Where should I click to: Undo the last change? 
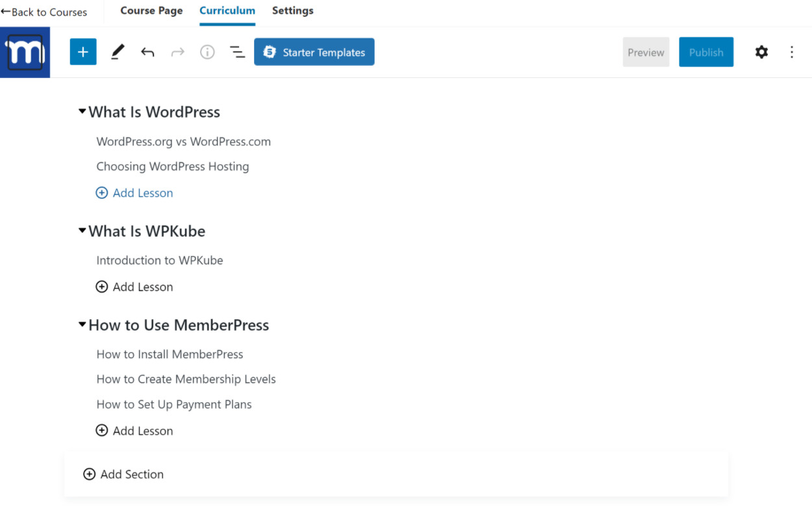click(x=147, y=53)
